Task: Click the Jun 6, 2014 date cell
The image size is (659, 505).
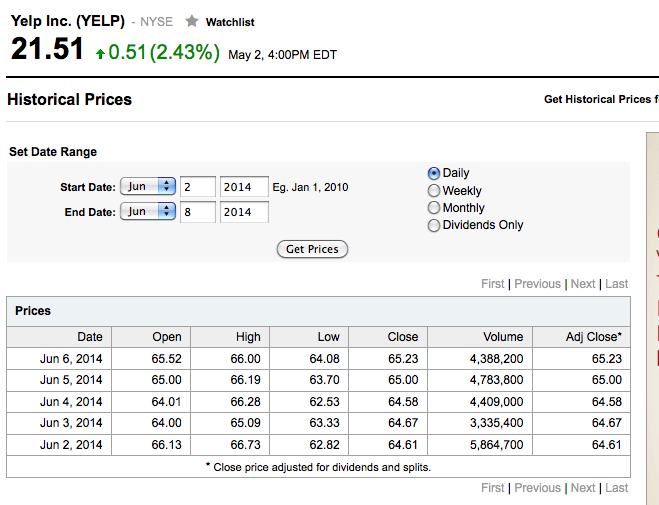Action: [x=59, y=359]
